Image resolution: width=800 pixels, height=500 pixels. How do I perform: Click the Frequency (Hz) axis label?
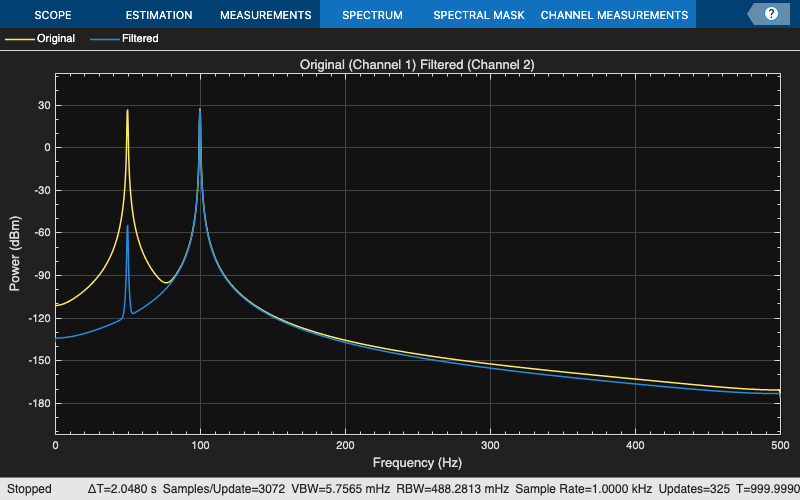(x=417, y=463)
